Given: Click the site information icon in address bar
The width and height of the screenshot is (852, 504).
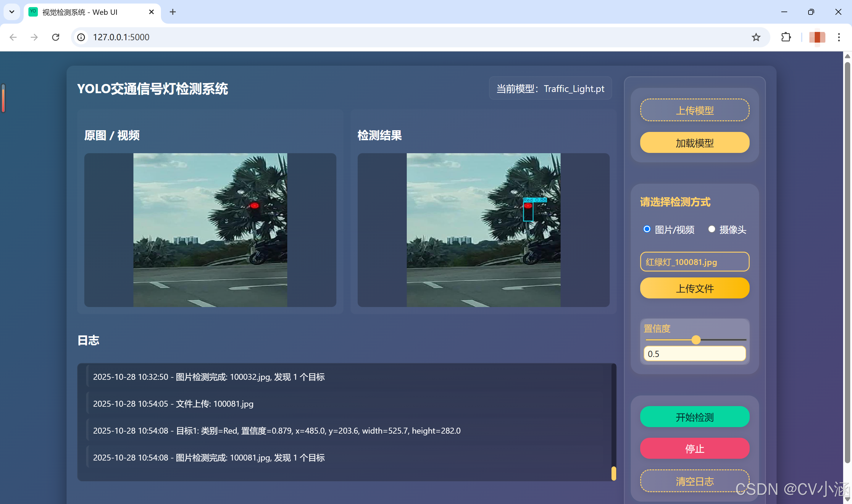Looking at the screenshot, I should point(81,37).
